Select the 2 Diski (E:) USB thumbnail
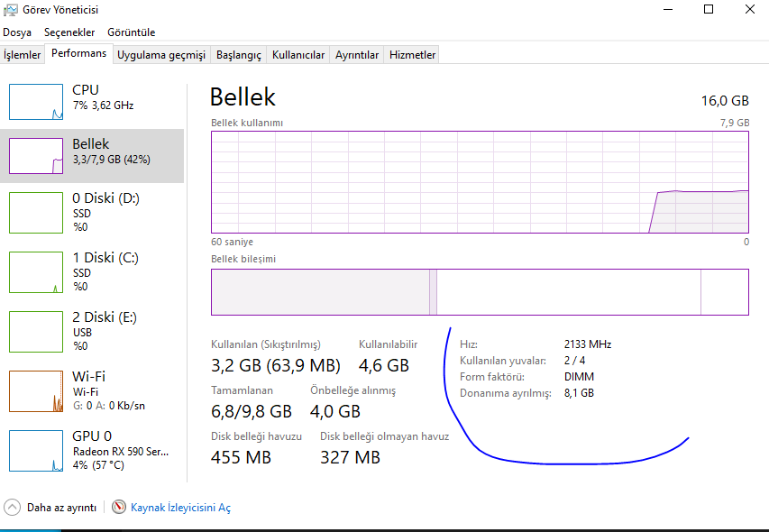 [x=36, y=331]
